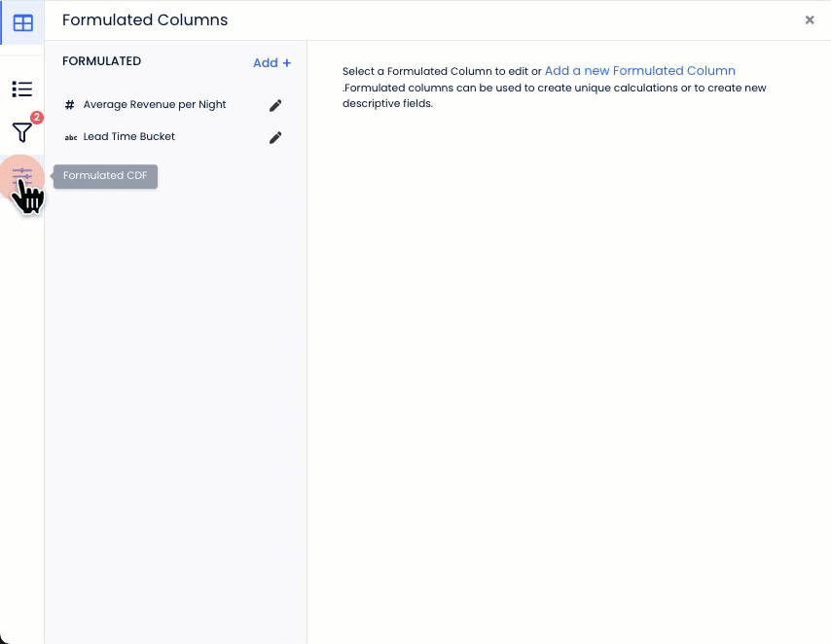Edit Average Revenue per Night with pencil icon
The height and width of the screenshot is (644, 831).
click(275, 105)
